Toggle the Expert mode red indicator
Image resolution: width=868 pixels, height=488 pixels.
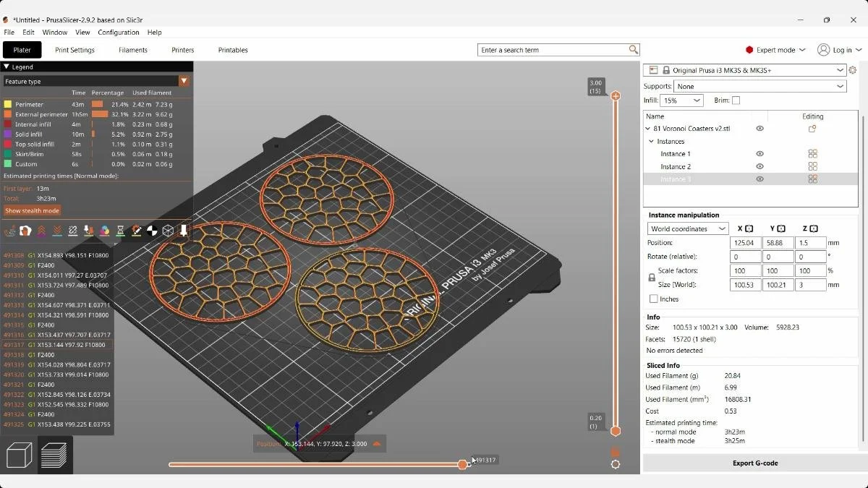[x=749, y=50]
